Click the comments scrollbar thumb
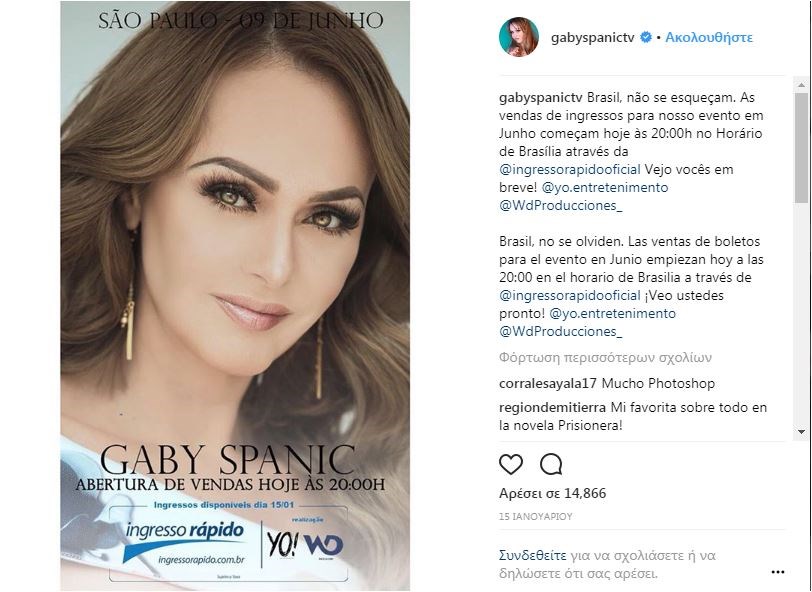 click(801, 148)
